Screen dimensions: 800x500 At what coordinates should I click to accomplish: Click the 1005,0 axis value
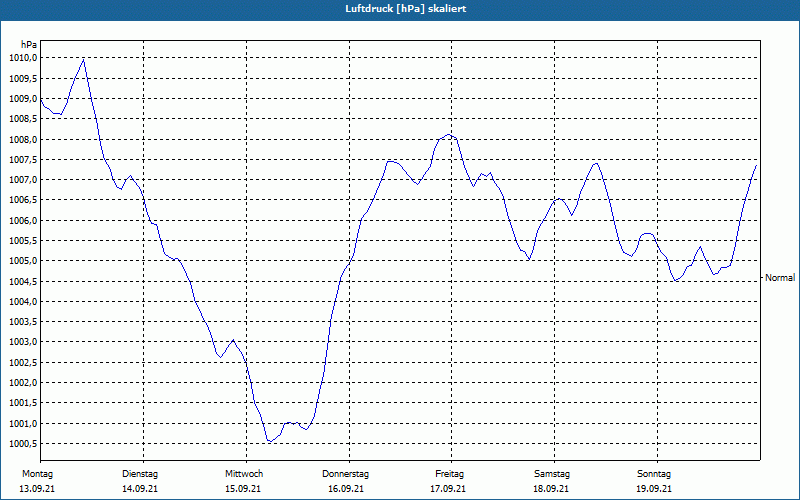coord(23,261)
